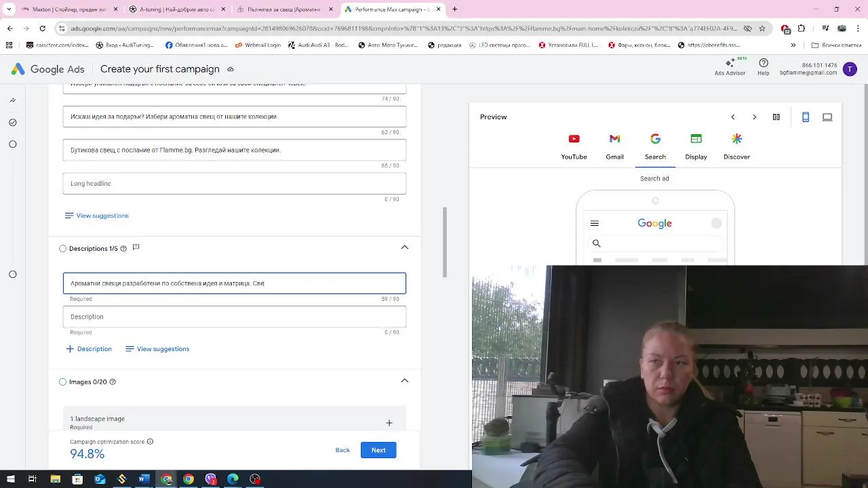
Task: Open the Ads Advisor beta tool
Action: click(x=730, y=67)
